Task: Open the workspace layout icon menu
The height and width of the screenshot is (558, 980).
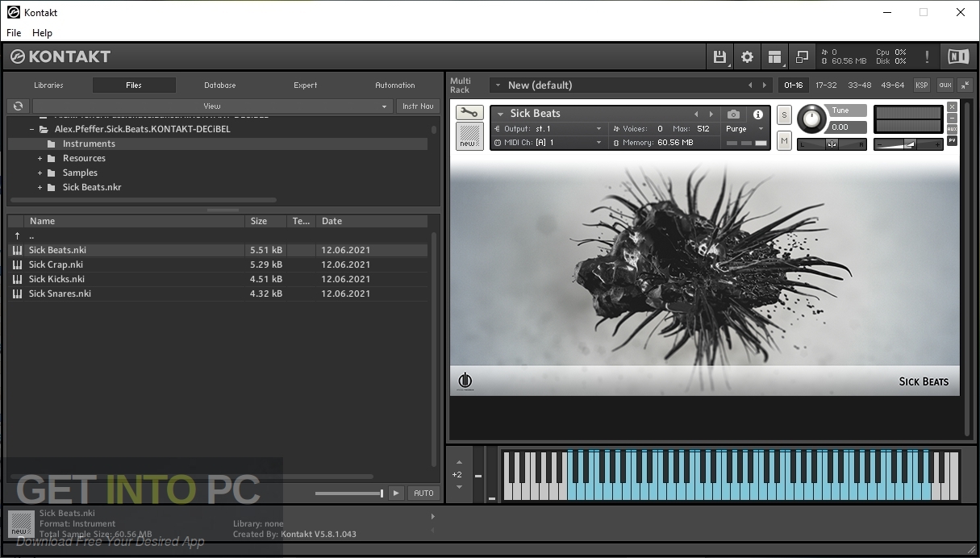Action: click(x=774, y=56)
